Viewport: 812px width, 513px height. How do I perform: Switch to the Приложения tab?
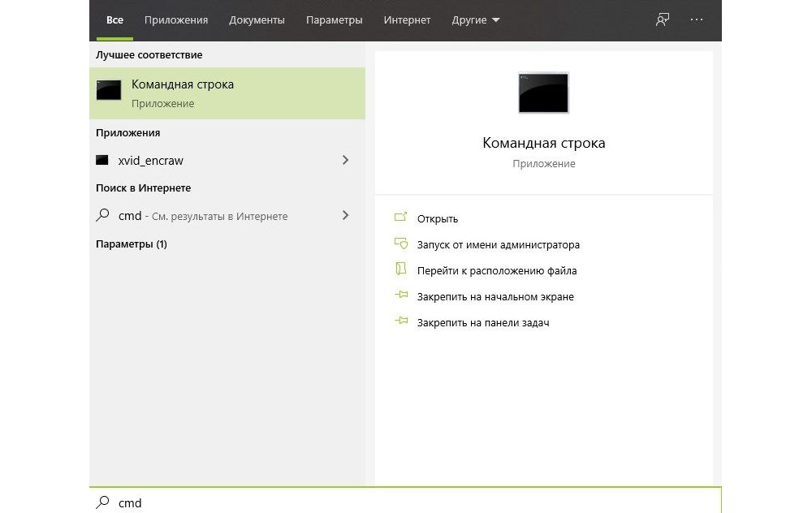pyautogui.click(x=176, y=19)
